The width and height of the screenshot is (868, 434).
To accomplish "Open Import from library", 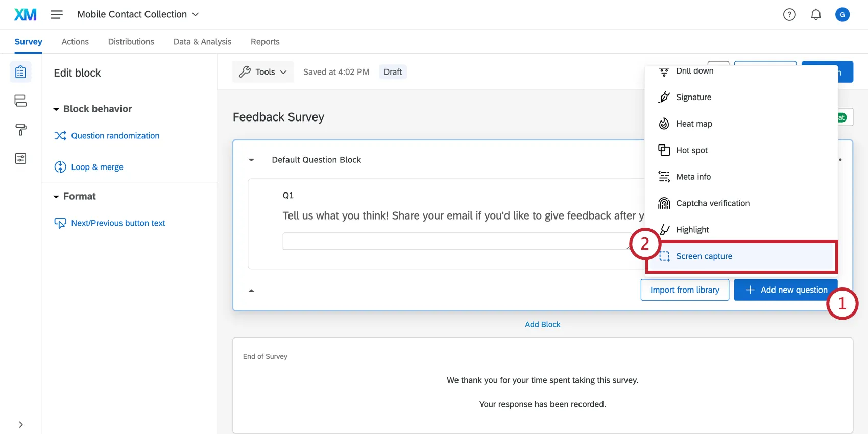I will click(685, 290).
